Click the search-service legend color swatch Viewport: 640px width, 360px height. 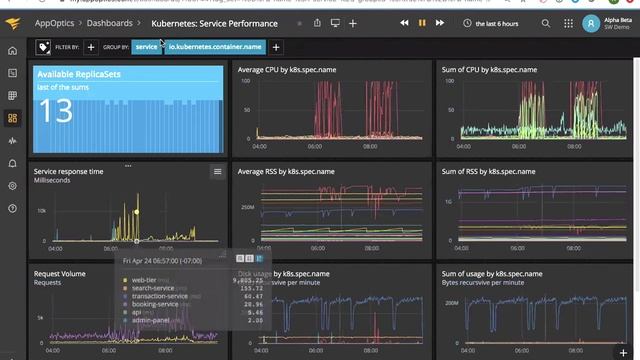pyautogui.click(x=125, y=288)
